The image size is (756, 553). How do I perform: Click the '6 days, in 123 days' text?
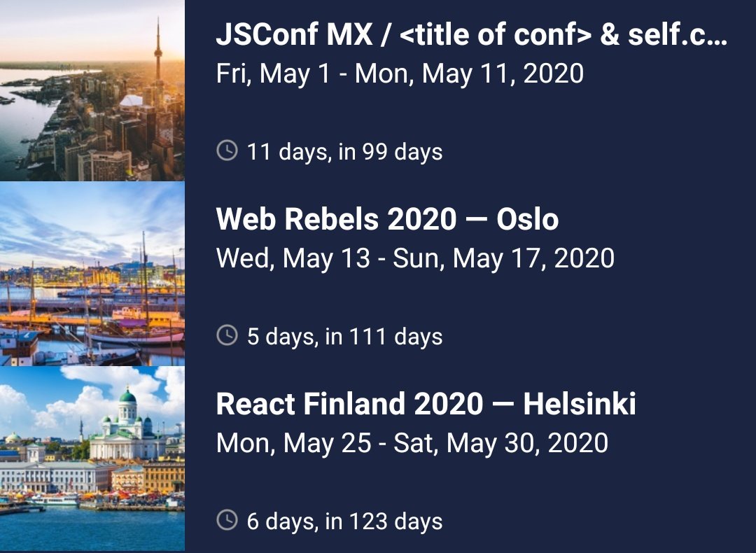coord(344,521)
